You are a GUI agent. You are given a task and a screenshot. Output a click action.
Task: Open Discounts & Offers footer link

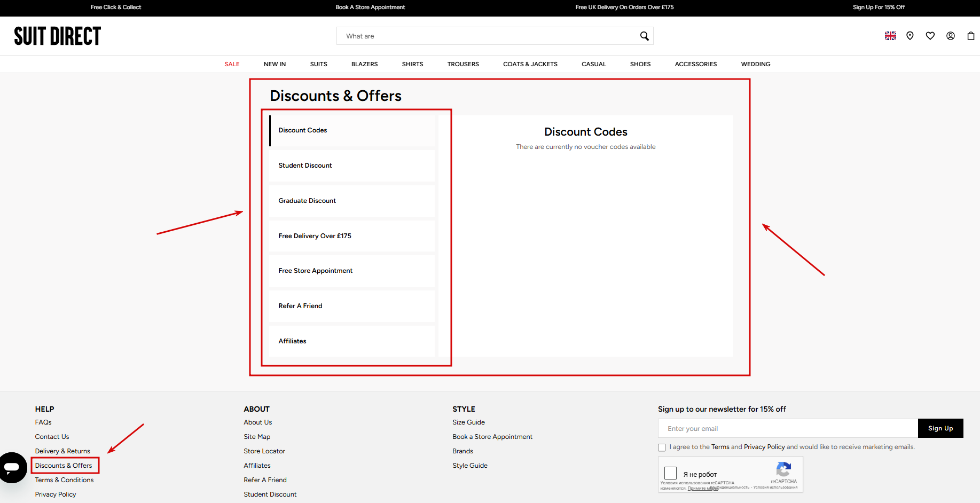point(64,466)
